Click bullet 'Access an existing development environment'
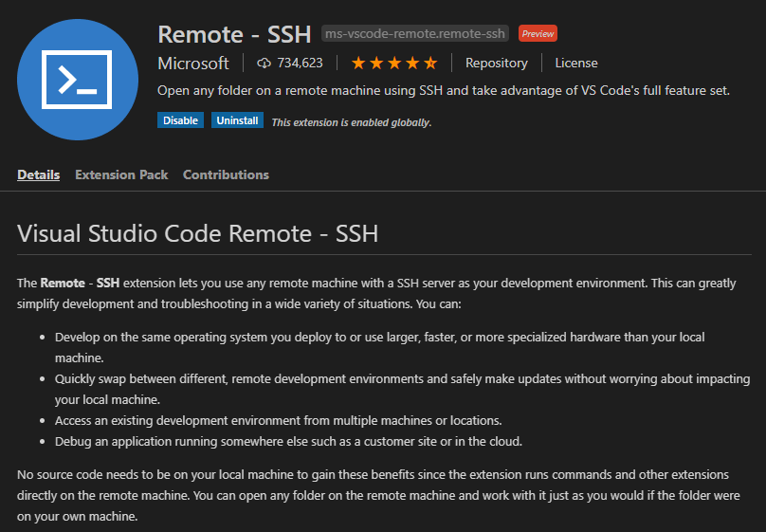Image resolution: width=766 pixels, height=532 pixels. tap(279, 420)
